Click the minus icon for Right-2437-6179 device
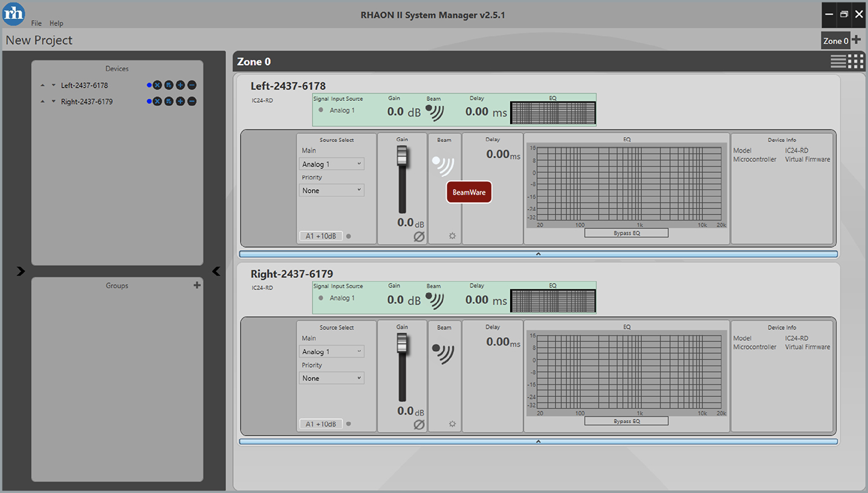The height and width of the screenshot is (493, 868). click(192, 101)
